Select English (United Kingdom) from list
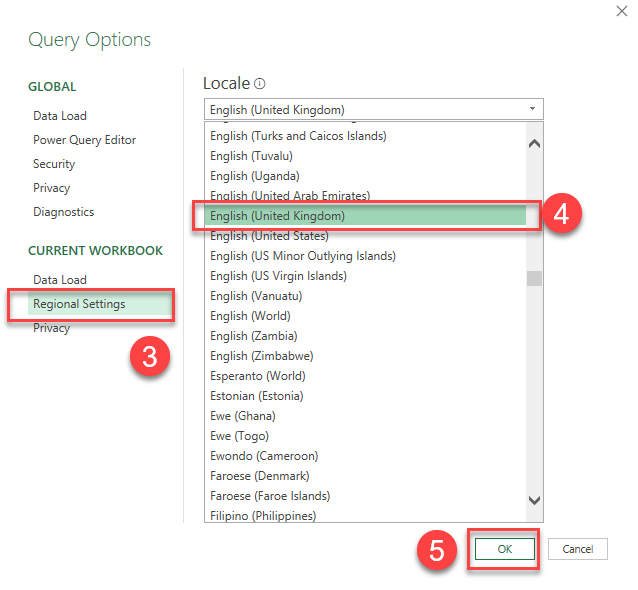Image resolution: width=638 pixels, height=590 pixels. click(277, 216)
